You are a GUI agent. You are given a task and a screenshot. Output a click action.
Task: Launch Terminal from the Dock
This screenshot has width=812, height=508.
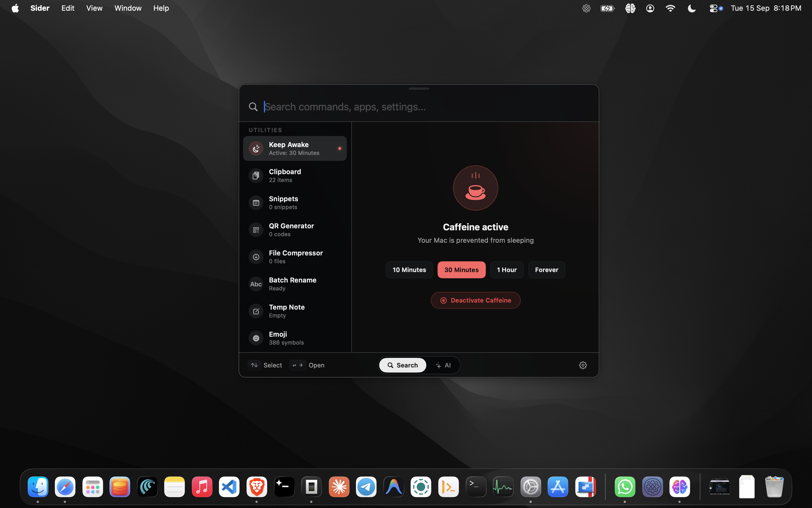(476, 487)
